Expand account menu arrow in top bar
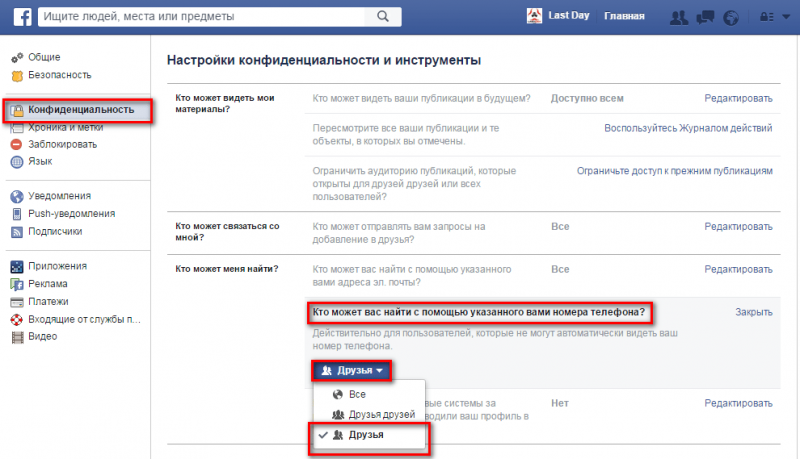The image size is (800, 459). click(x=786, y=17)
